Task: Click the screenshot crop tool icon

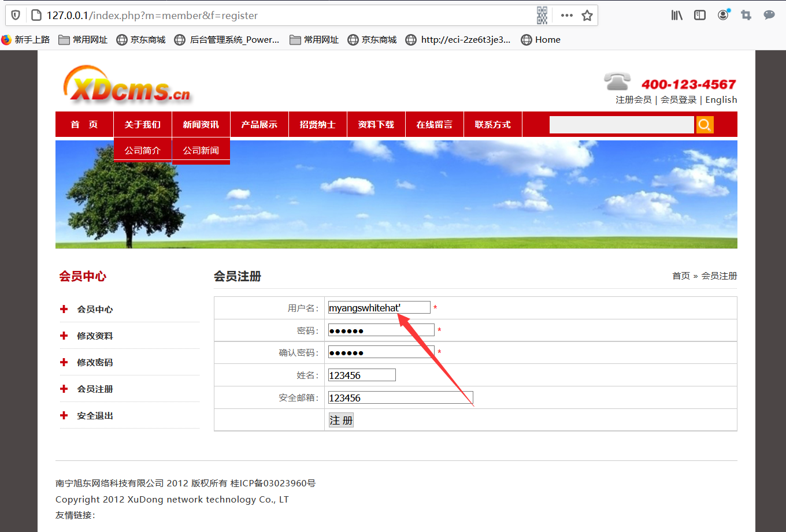Action: click(x=746, y=16)
